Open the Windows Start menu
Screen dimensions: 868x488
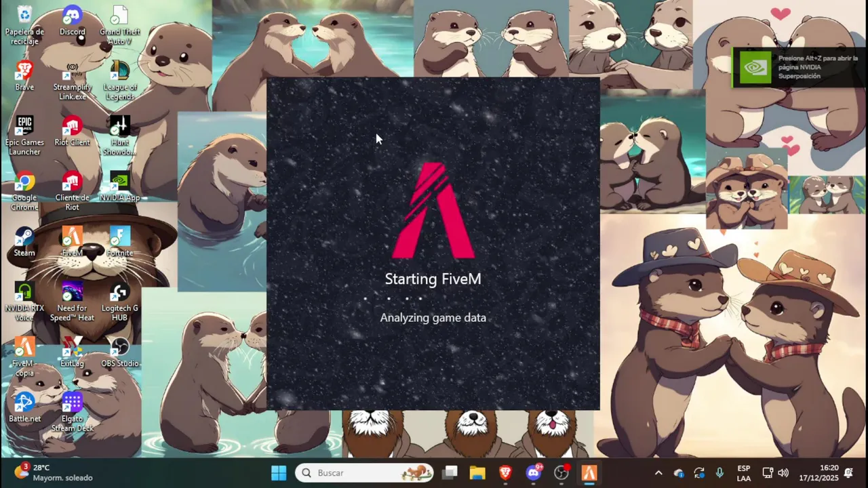pyautogui.click(x=279, y=473)
